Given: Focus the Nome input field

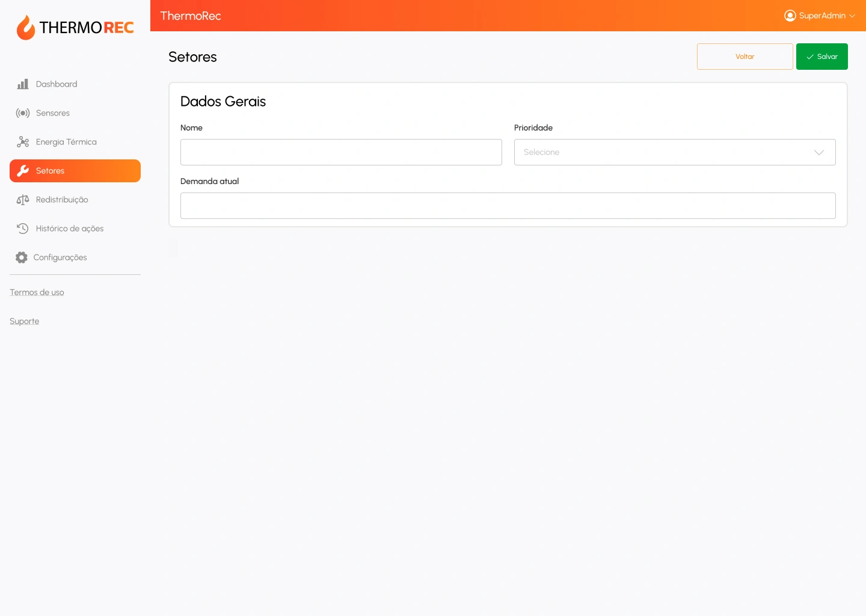Looking at the screenshot, I should pyautogui.click(x=341, y=152).
